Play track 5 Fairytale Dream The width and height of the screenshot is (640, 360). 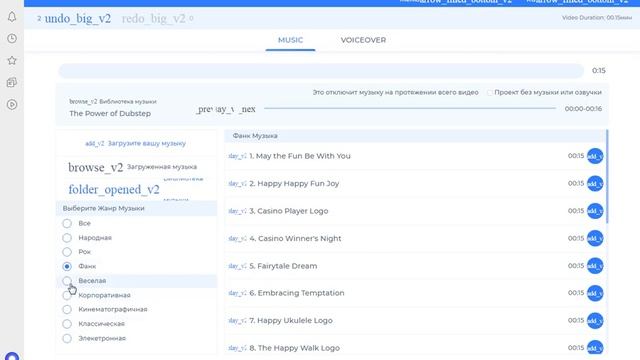(238, 266)
